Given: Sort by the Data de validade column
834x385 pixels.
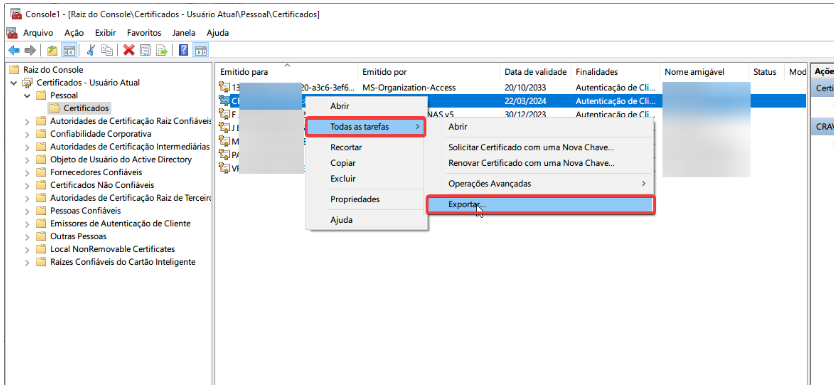Looking at the screenshot, I should pos(536,72).
